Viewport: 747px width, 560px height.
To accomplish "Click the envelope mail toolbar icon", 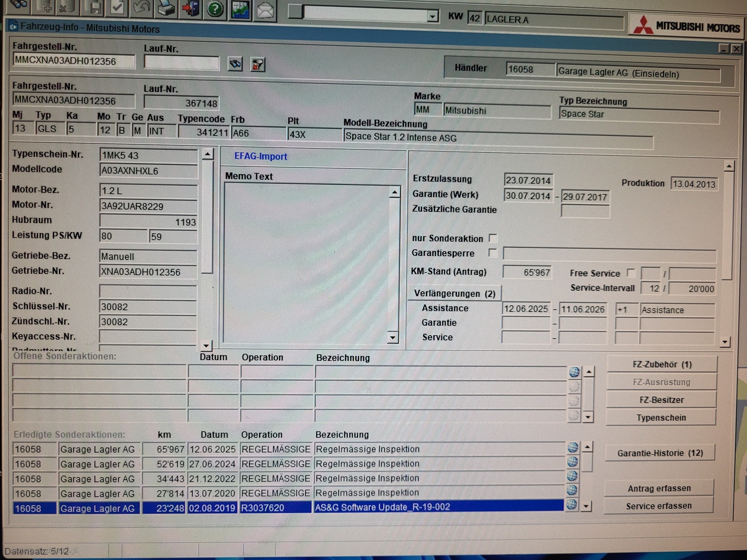I will point(265,10).
